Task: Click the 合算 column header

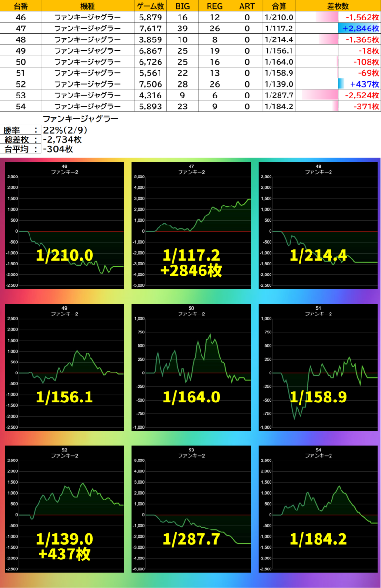Action: click(279, 6)
